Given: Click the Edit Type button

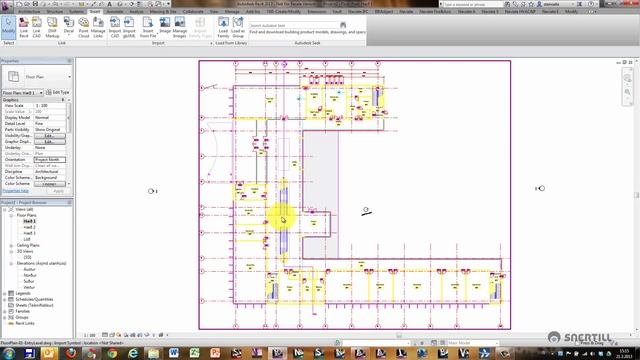Looking at the screenshot, I should pyautogui.click(x=58, y=93).
